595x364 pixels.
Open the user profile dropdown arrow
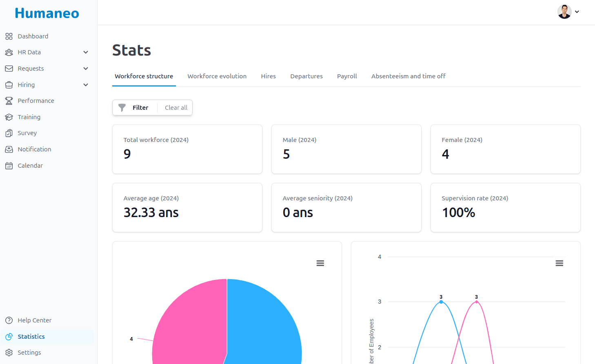(577, 12)
